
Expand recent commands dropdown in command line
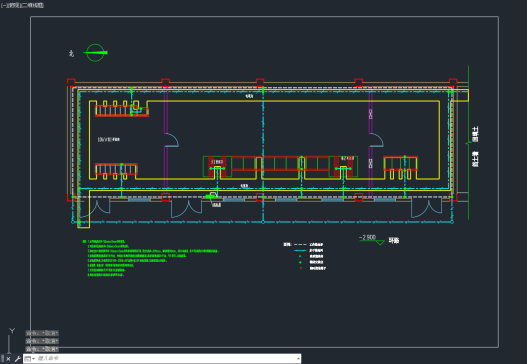point(30,359)
